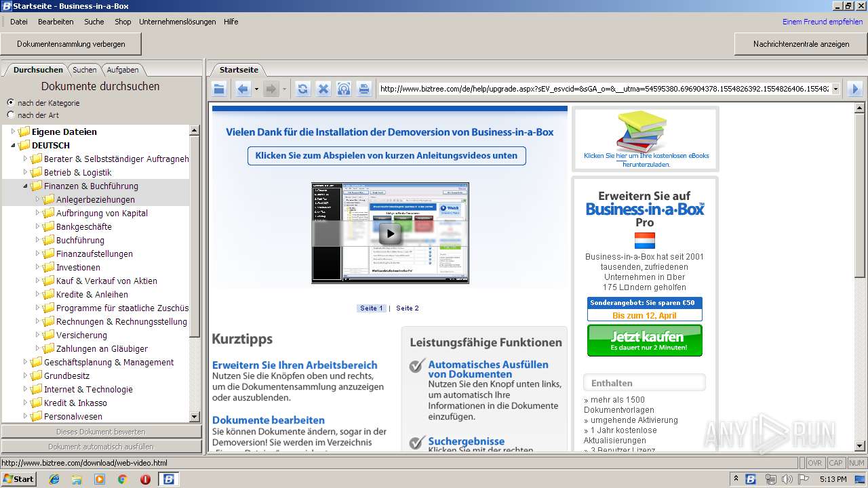Viewport: 868px width, 488px height.
Task: Click the Eigene Dateien folder icon
Action: click(24, 131)
